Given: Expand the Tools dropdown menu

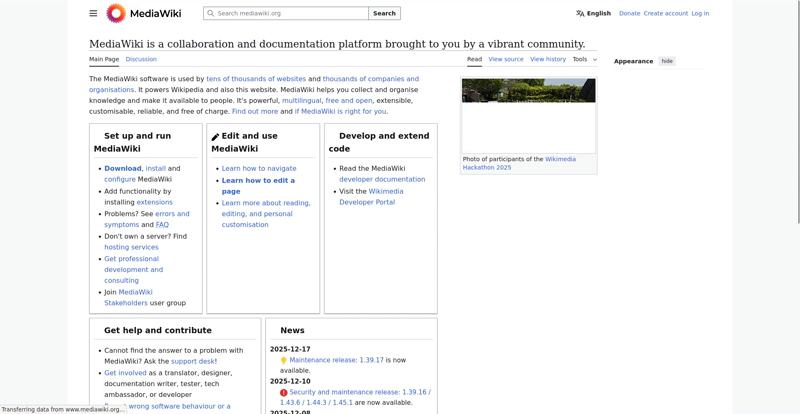Looking at the screenshot, I should tap(584, 59).
